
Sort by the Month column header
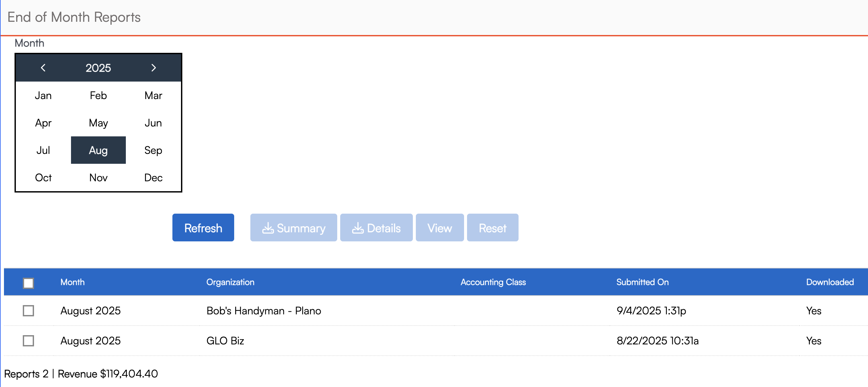coord(72,282)
